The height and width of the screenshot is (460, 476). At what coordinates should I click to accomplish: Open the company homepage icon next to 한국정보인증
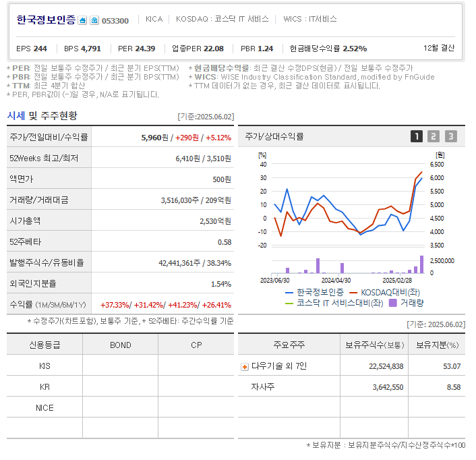pyautogui.click(x=82, y=20)
